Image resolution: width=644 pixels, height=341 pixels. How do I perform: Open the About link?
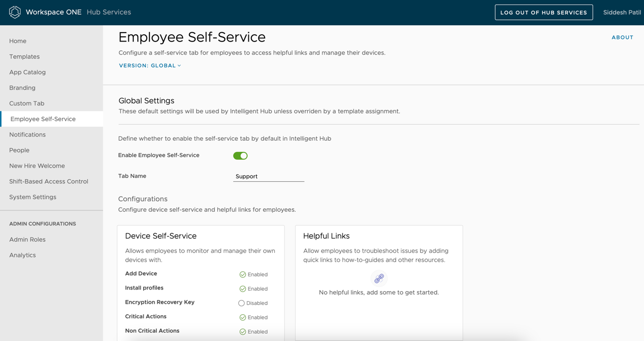coord(622,37)
